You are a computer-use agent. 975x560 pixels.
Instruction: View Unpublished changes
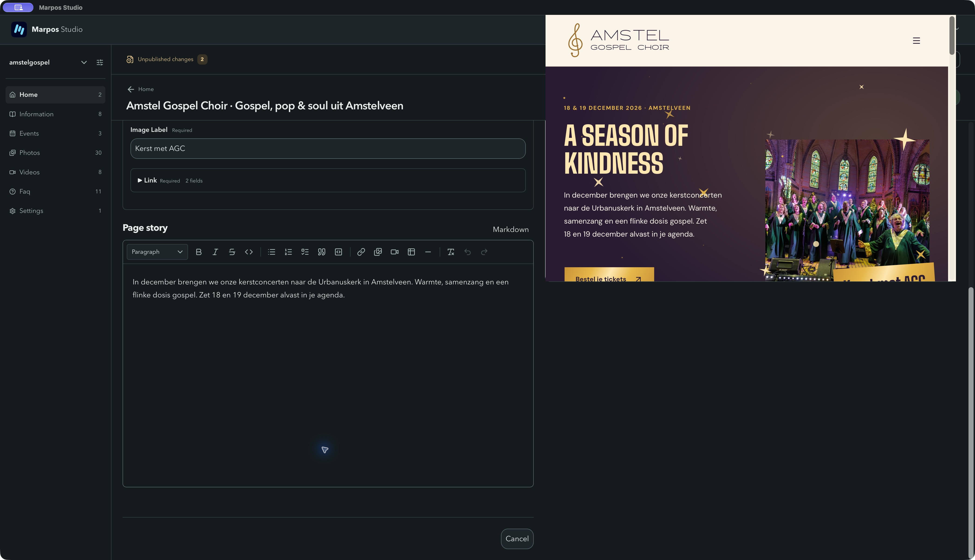coord(166,59)
